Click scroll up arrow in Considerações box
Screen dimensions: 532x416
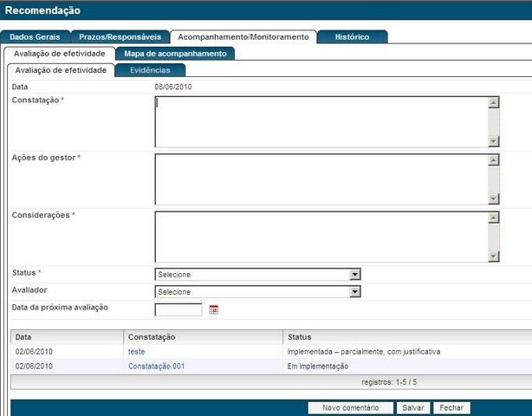(494, 218)
